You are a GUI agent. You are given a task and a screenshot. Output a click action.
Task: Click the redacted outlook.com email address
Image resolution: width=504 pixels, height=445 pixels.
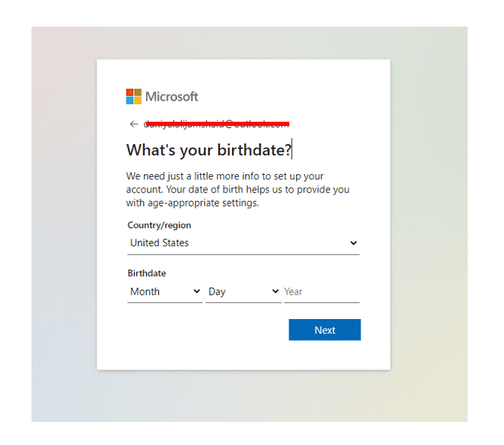[216, 125]
